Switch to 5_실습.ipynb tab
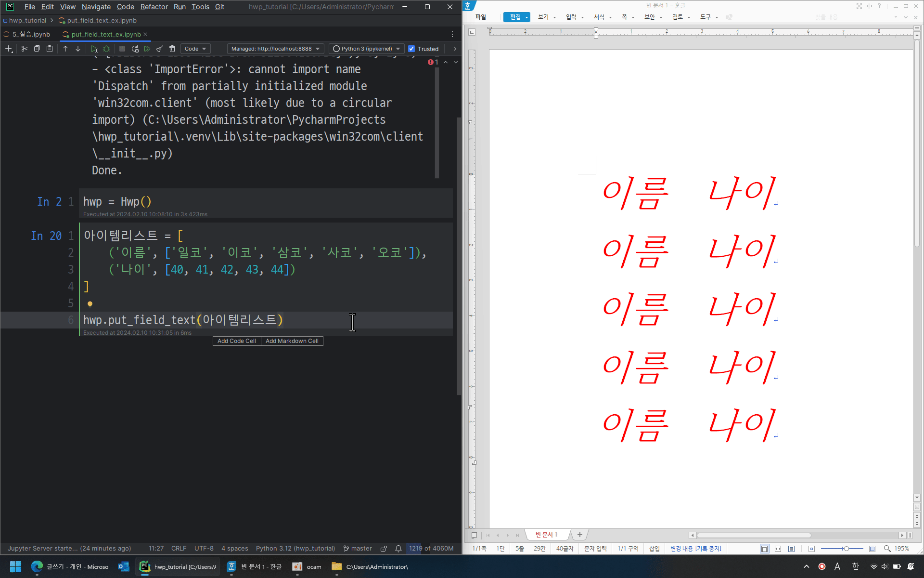 pyautogui.click(x=31, y=34)
